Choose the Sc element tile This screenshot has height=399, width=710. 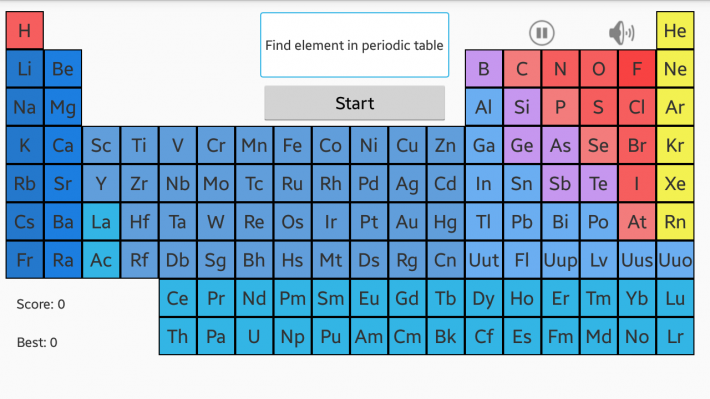[101, 145]
